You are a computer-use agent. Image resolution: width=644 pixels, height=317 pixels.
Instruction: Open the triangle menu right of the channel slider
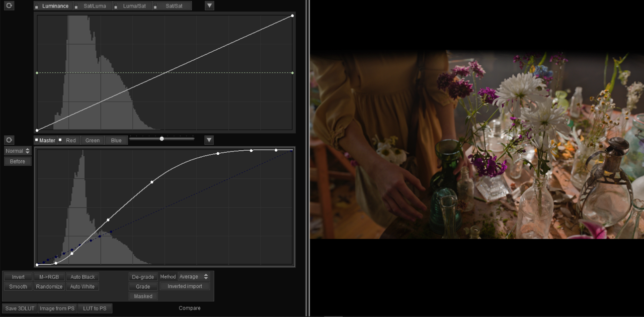(209, 140)
